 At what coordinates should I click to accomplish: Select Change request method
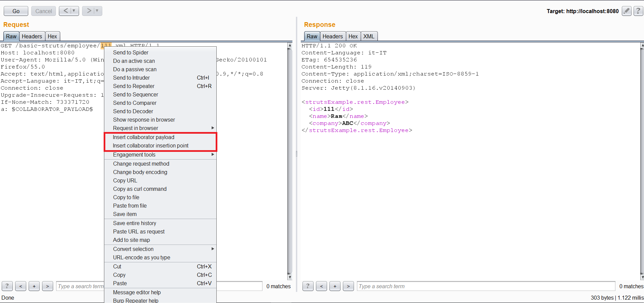click(x=160, y=164)
